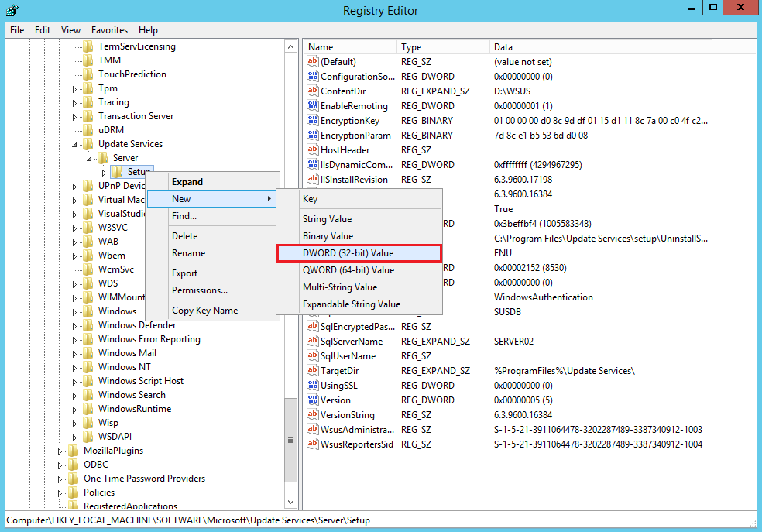762x532 pixels.
Task: Click the IIsDynamicCom... DWORD icon
Action: [313, 164]
